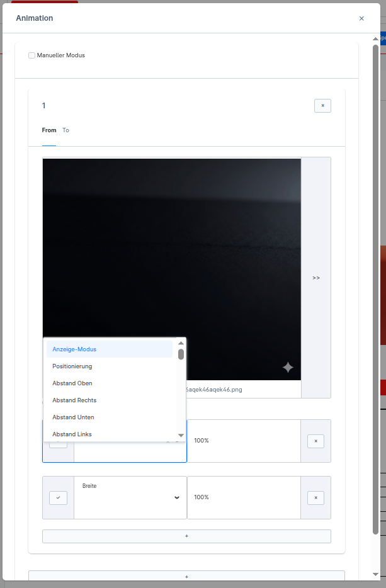Add a new property row below Breite
This screenshot has width=386, height=588.
(x=186, y=536)
